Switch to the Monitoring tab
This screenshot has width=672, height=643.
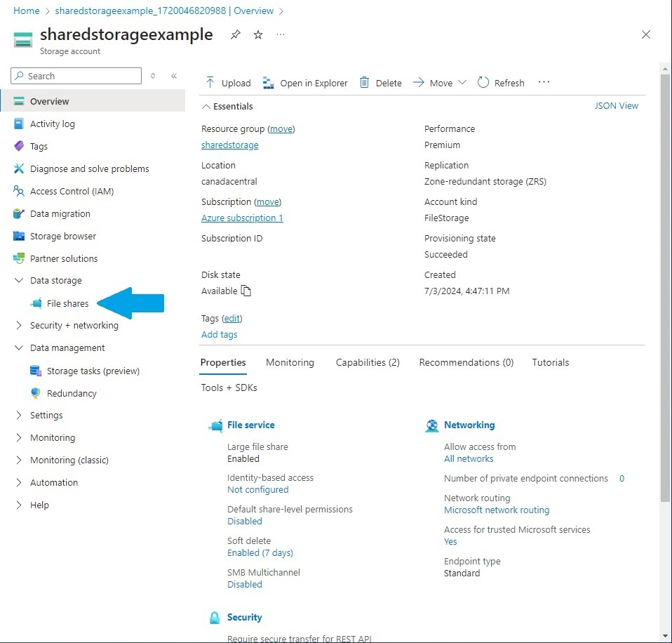(290, 362)
